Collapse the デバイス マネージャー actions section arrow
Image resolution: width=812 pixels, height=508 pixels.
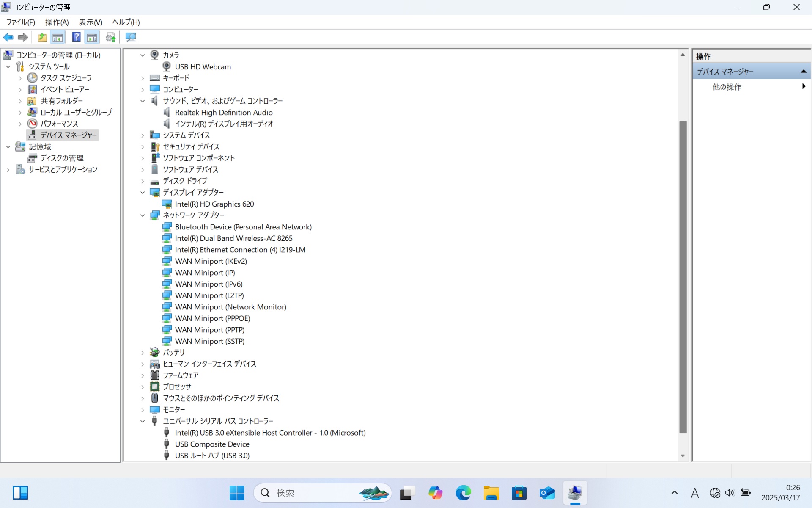tap(803, 72)
